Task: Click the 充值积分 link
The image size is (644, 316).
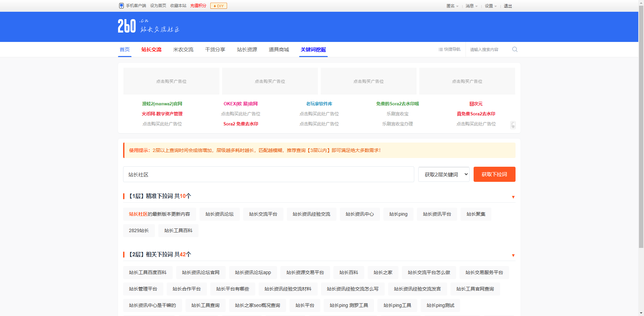Action: pyautogui.click(x=198, y=6)
